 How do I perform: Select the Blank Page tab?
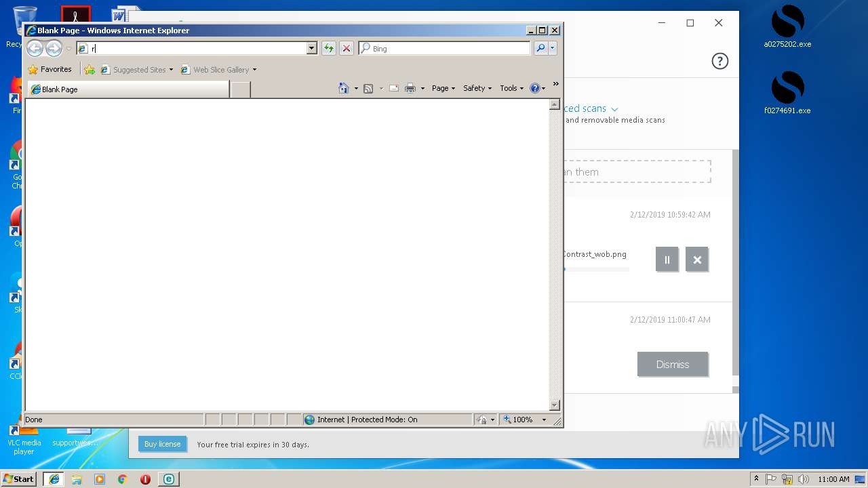point(127,89)
